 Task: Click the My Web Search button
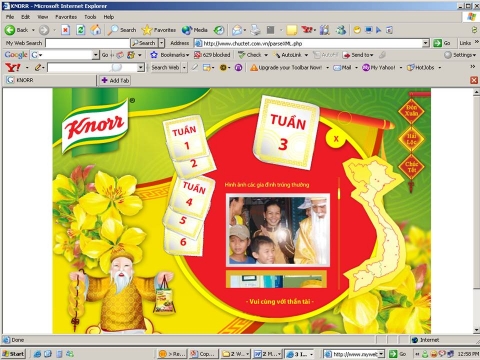click(144, 43)
